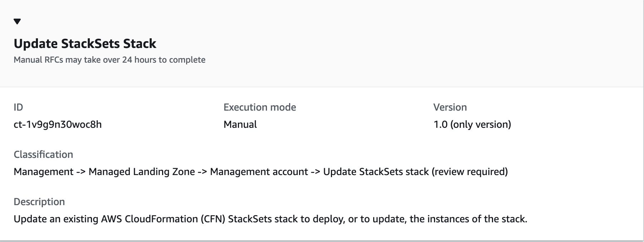644x242 pixels.
Task: Select the title Update StackSets Stack
Action: click(85, 44)
